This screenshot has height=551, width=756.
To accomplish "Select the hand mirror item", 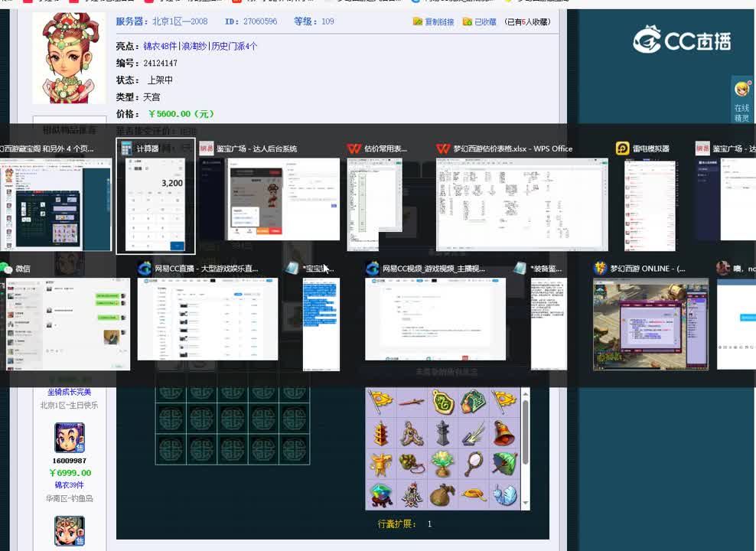I will click(x=473, y=465).
